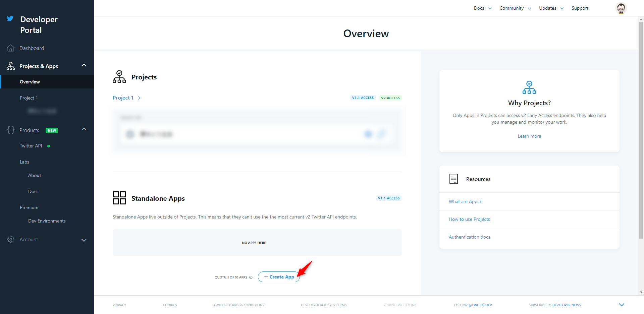Click the edit pencil icon on the app row

point(382,134)
